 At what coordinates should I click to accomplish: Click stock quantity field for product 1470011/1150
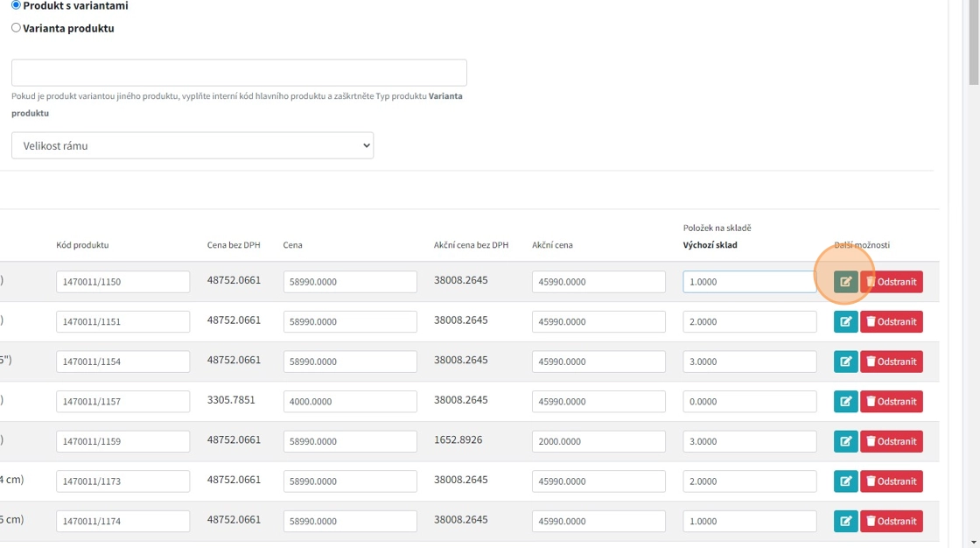749,282
